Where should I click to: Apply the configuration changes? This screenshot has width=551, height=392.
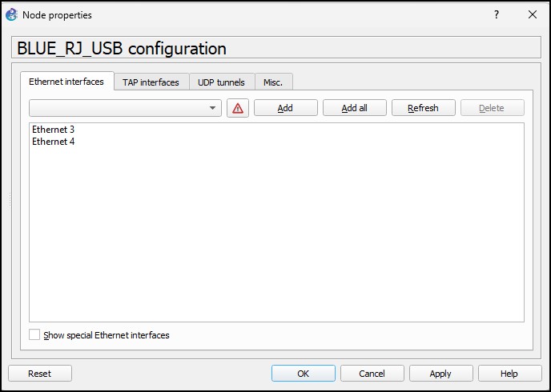(x=440, y=373)
